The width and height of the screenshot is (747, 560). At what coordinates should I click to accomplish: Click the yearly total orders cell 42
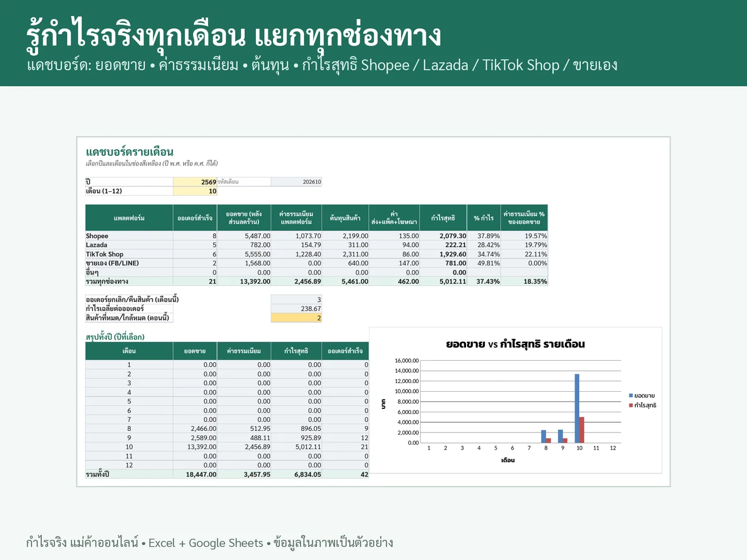point(345,474)
